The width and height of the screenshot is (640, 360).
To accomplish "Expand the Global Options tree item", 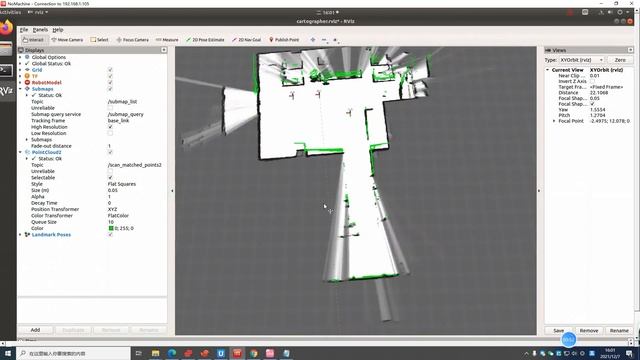I will pyautogui.click(x=20, y=57).
